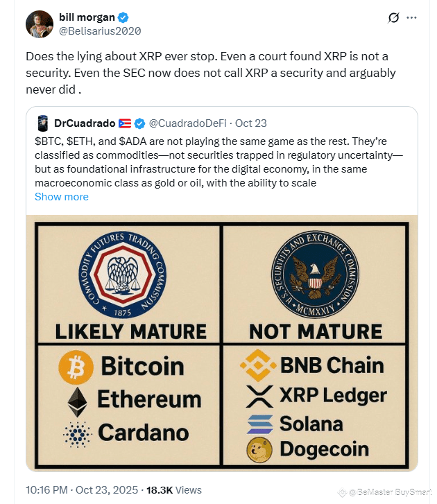The height and width of the screenshot is (504, 437).
Task: Click the DrCuadrado verified checkmark badge
Action: point(139,123)
